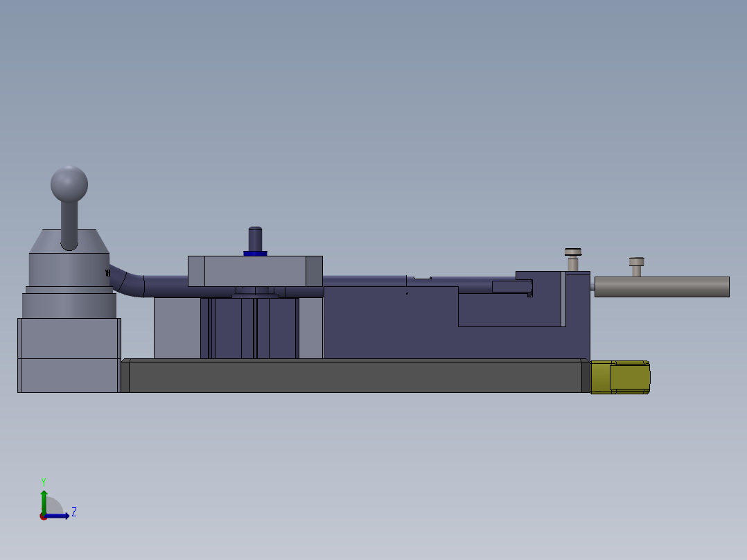The height and width of the screenshot is (560, 747).
Task: Select the green Y axis of the triad
Action: click(44, 502)
